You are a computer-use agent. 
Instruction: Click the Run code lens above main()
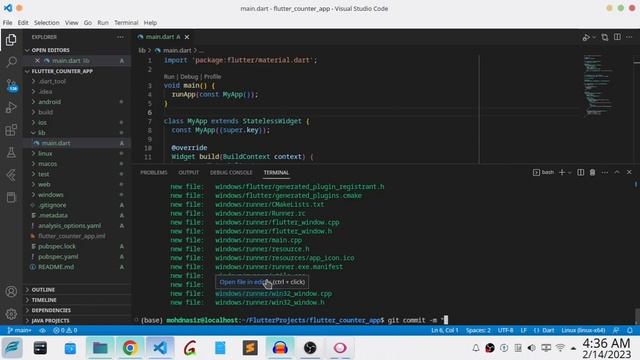[x=169, y=77]
